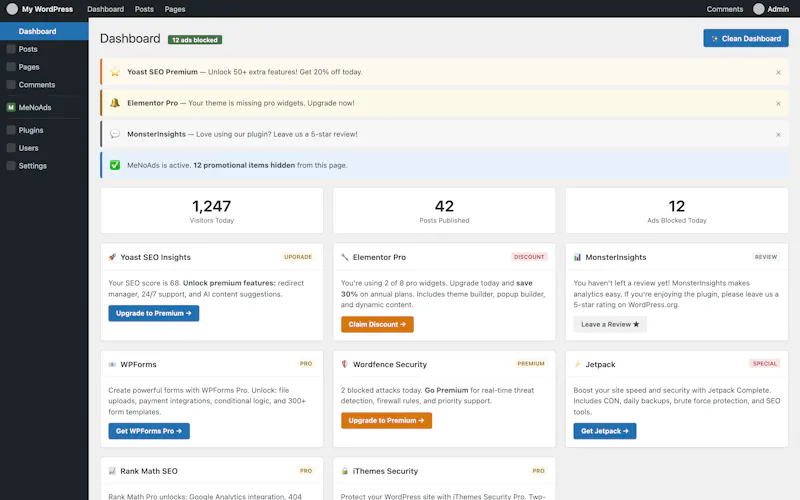Viewport: 800px width, 500px height.
Task: Click the green MeNoAds sidebar icon
Action: tap(11, 107)
